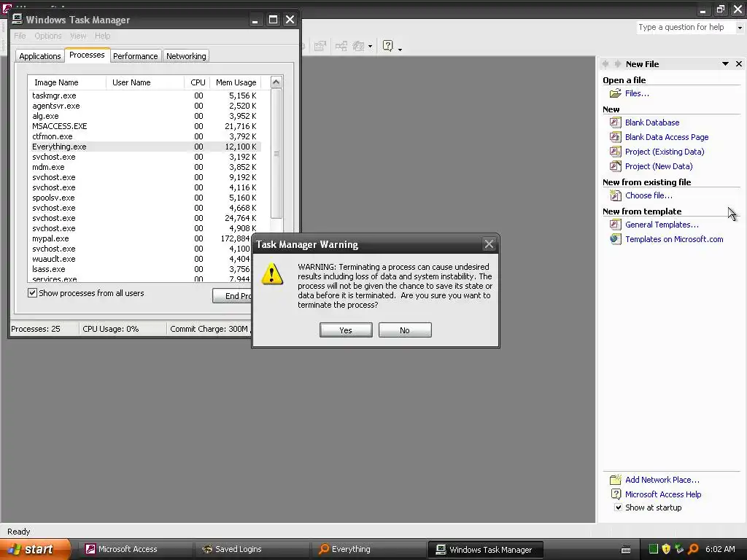Create a Blank Database

coord(652,122)
